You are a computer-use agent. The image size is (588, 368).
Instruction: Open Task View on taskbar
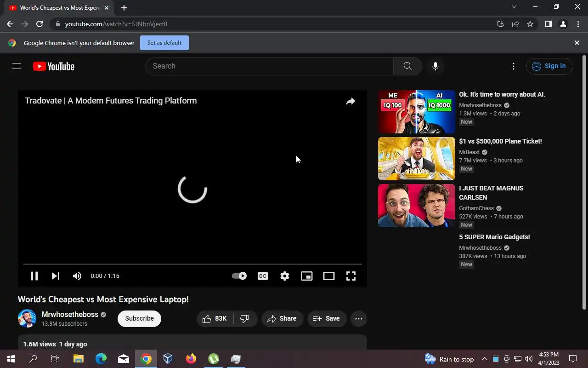pyautogui.click(x=55, y=359)
